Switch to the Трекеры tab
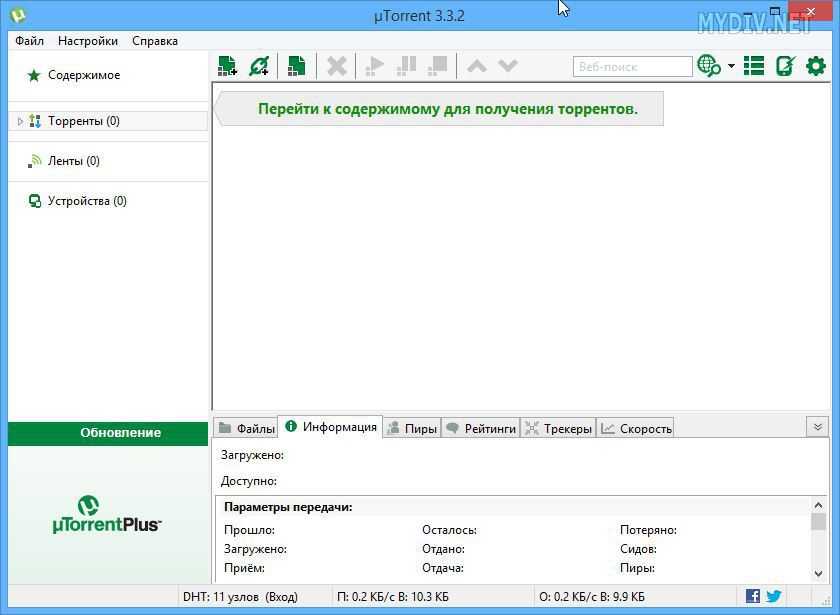 [x=558, y=429]
